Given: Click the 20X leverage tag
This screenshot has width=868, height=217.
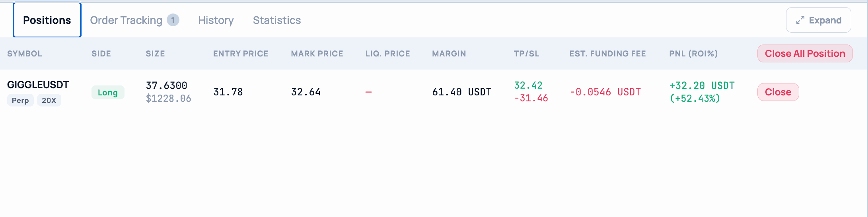Looking at the screenshot, I should point(49,101).
